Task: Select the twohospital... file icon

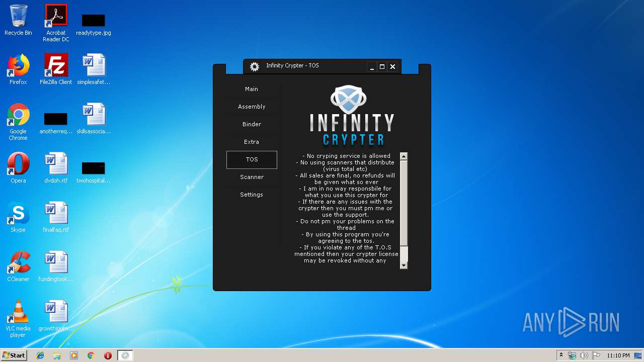Action: point(94,172)
